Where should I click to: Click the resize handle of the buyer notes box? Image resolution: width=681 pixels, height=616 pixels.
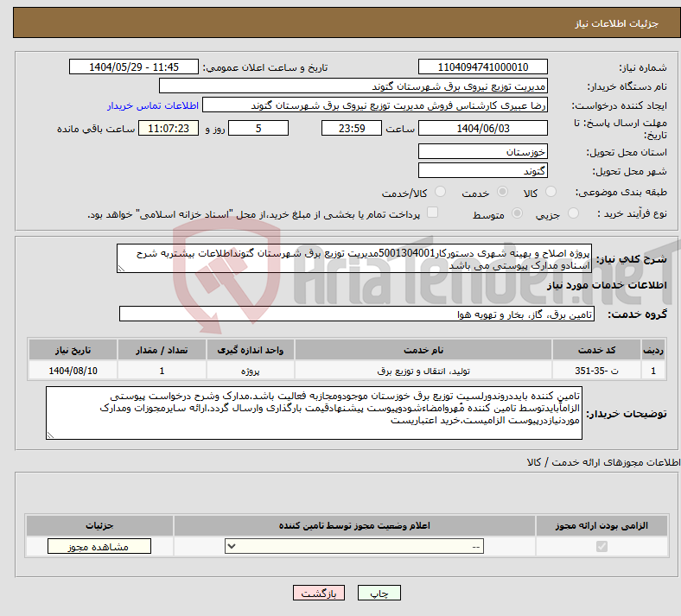tap(50, 435)
